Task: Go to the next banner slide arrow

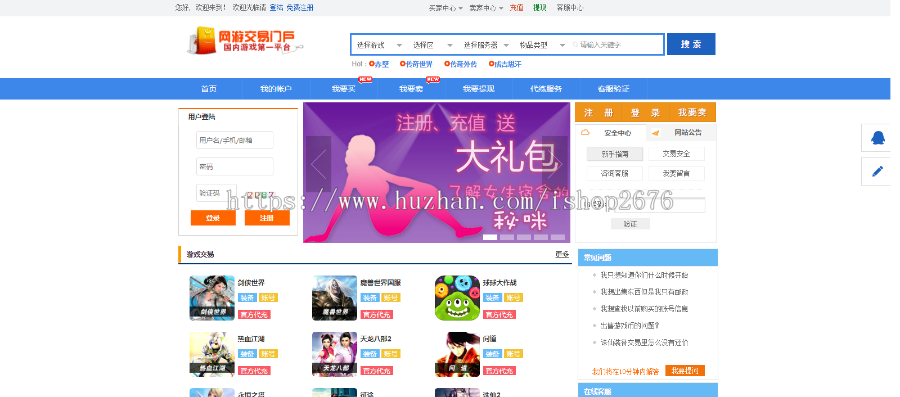Action: pos(555,164)
